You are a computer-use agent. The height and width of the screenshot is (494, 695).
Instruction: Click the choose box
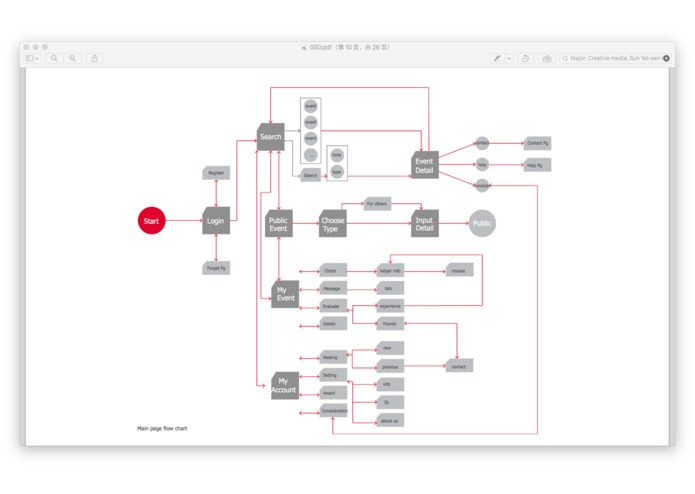click(x=459, y=270)
